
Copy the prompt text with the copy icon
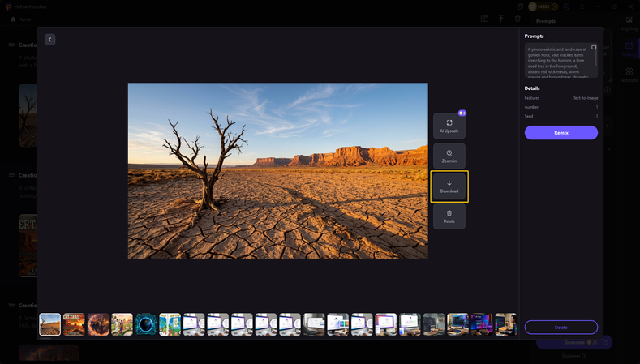(x=594, y=47)
